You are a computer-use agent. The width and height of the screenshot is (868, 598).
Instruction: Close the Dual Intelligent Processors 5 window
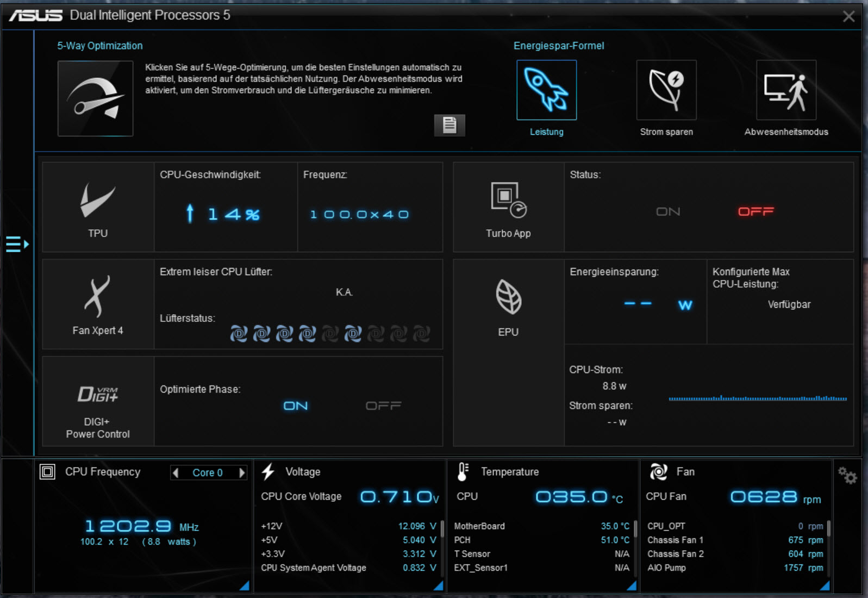pyautogui.click(x=848, y=16)
